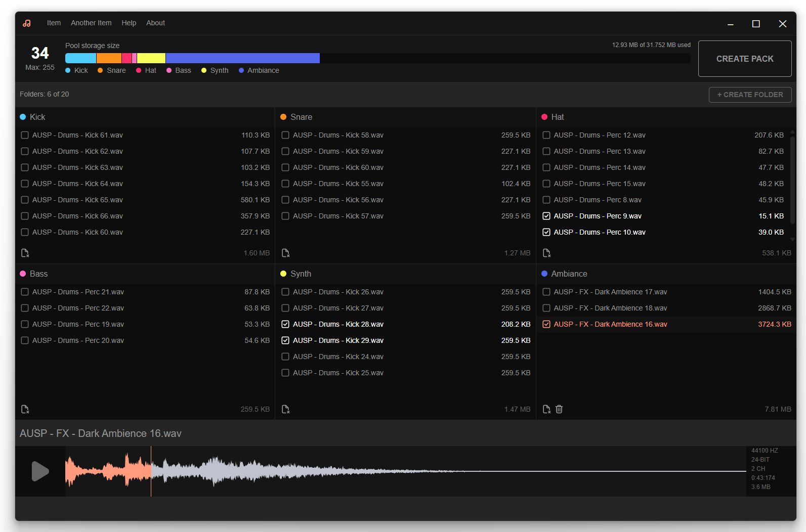Click the clear-selection file icon in Snare folder
This screenshot has width=806, height=532.
coord(285,253)
